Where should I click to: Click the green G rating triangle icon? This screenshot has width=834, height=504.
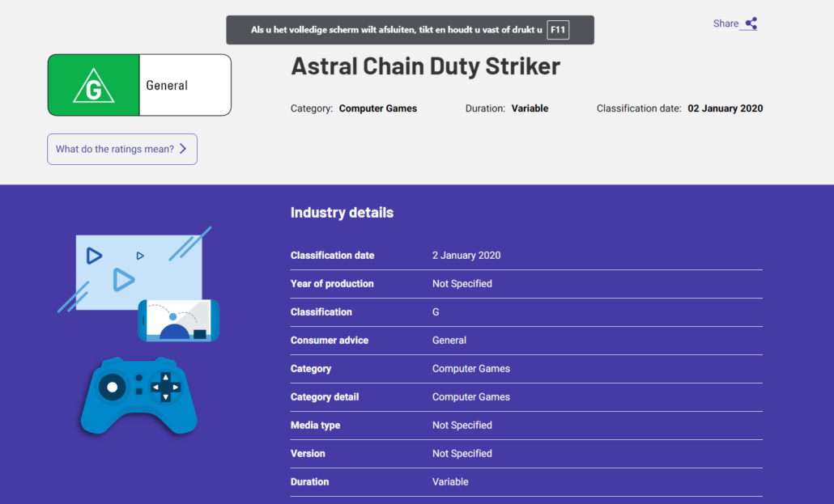tap(94, 86)
